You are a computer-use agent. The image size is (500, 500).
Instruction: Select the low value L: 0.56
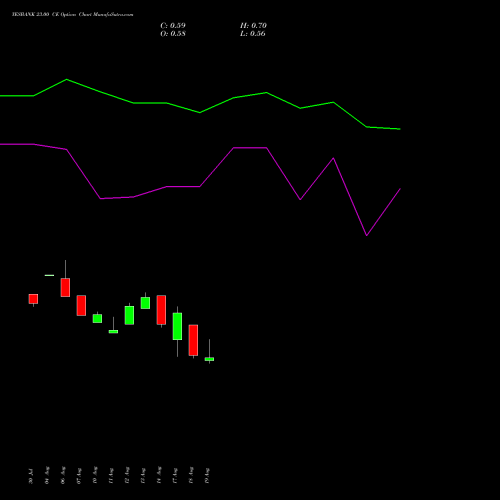coord(253,34)
